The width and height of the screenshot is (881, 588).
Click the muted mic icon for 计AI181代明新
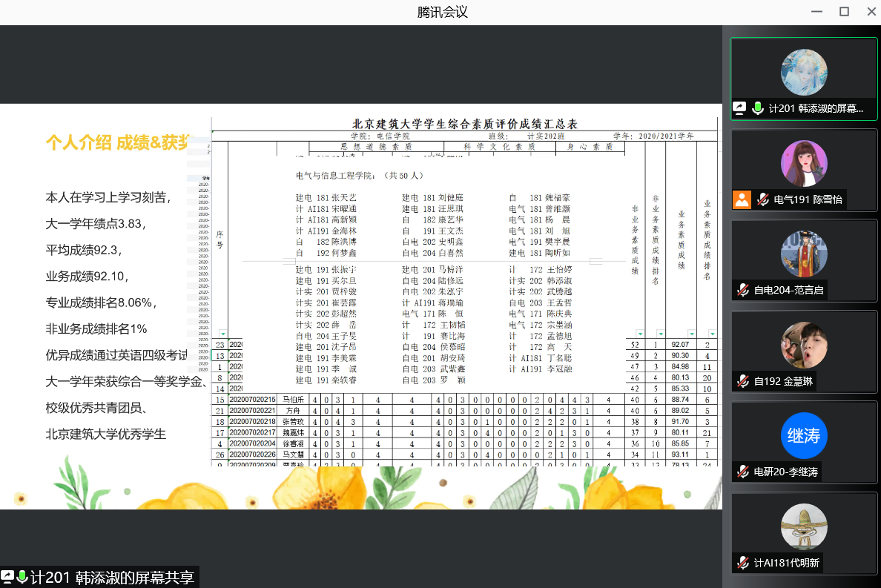click(742, 563)
